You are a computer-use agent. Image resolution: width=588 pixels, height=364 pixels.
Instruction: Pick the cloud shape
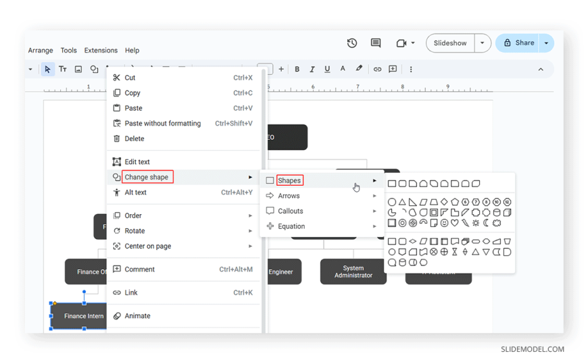[x=497, y=223]
